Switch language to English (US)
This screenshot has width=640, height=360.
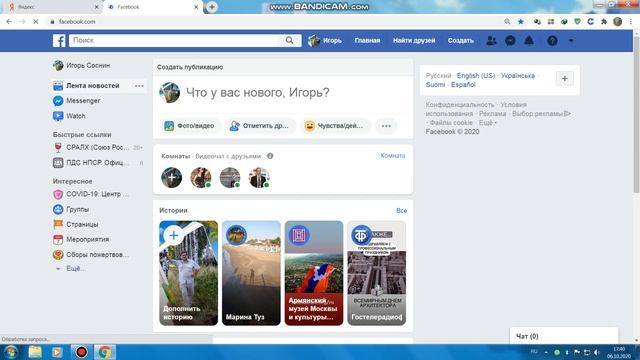(x=476, y=76)
